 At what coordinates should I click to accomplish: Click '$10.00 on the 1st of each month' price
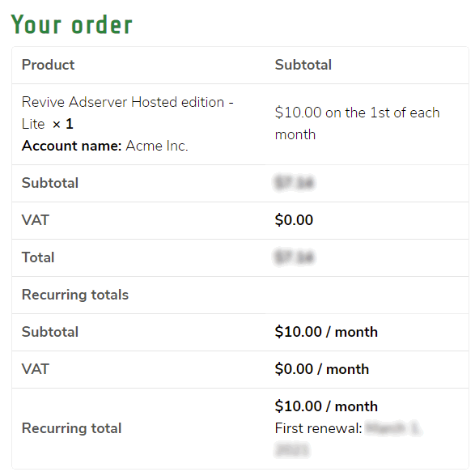tap(357, 124)
